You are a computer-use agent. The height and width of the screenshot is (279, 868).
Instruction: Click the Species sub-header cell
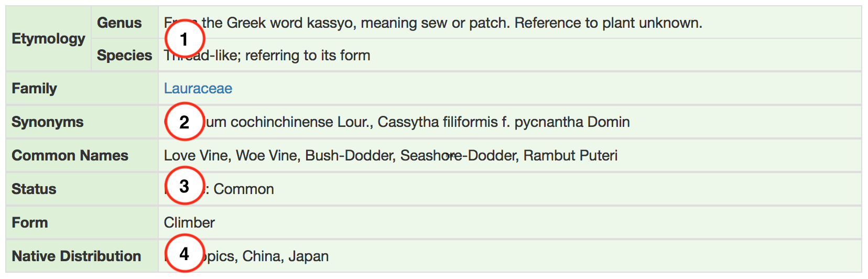(124, 56)
